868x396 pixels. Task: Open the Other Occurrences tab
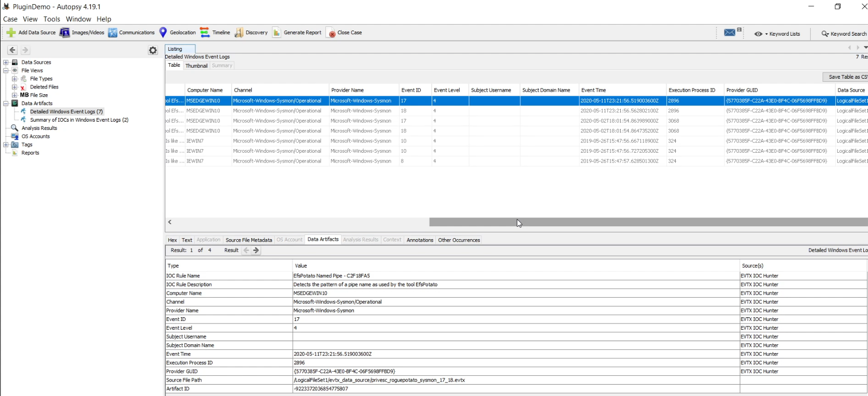click(x=459, y=240)
